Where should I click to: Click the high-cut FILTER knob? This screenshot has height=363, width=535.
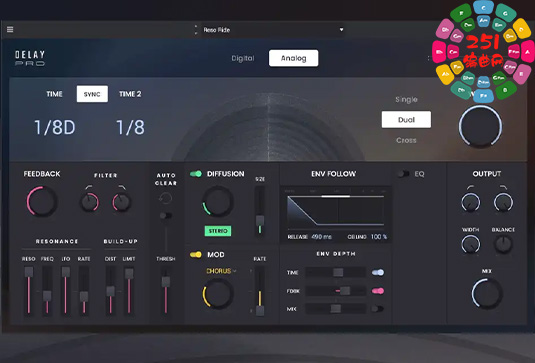(x=121, y=202)
